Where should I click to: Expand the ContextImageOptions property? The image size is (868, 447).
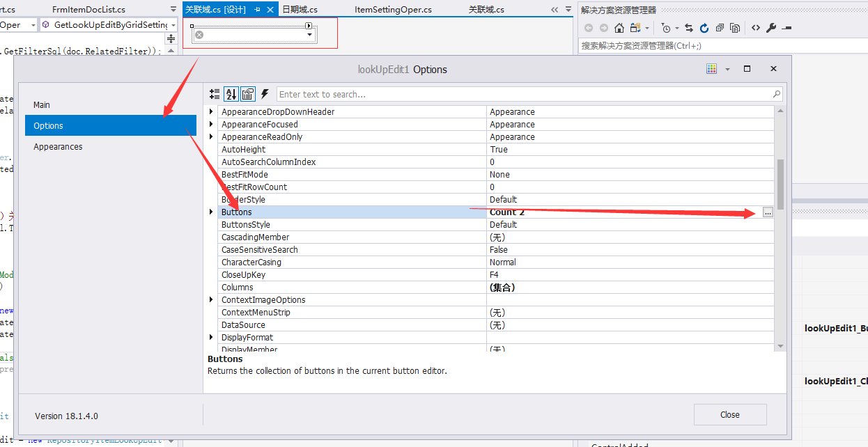(x=211, y=299)
